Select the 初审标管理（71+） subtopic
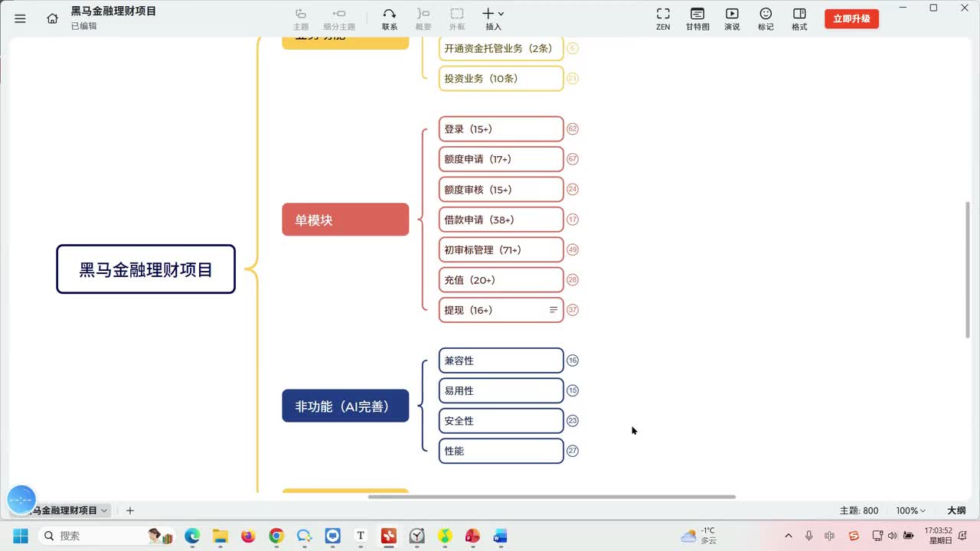980x551 pixels. [x=501, y=249]
